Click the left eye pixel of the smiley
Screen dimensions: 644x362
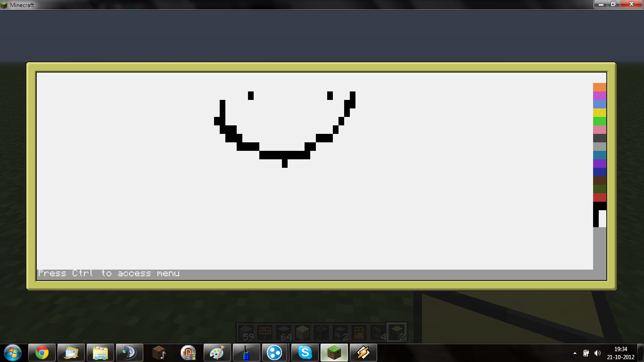(x=251, y=96)
